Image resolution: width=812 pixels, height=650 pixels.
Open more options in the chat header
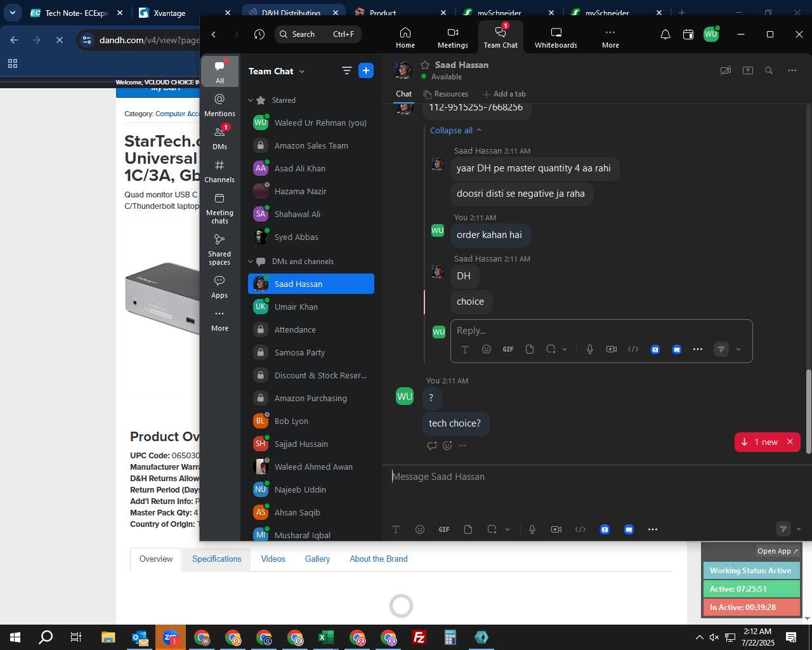pos(792,70)
